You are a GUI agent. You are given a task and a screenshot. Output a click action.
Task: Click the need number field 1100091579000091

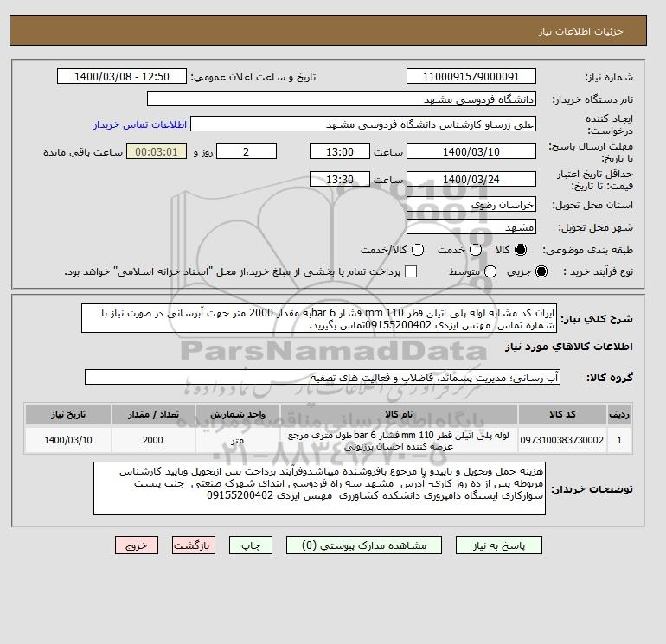coord(471,76)
